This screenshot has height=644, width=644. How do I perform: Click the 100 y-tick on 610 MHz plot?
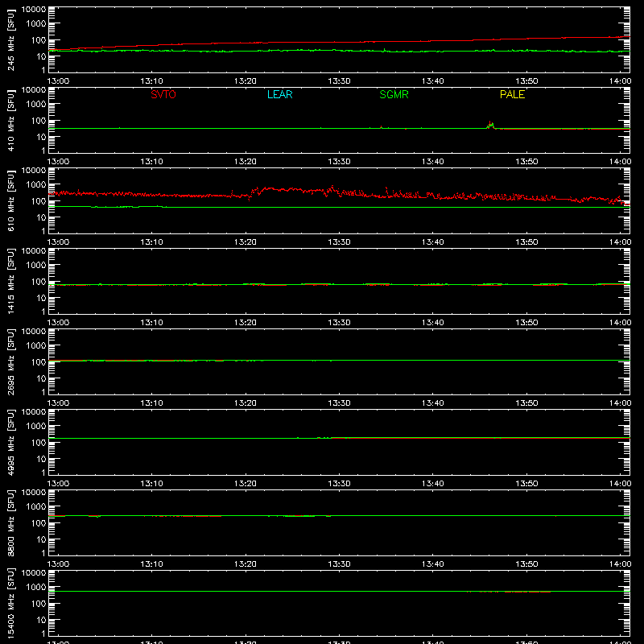click(39, 201)
